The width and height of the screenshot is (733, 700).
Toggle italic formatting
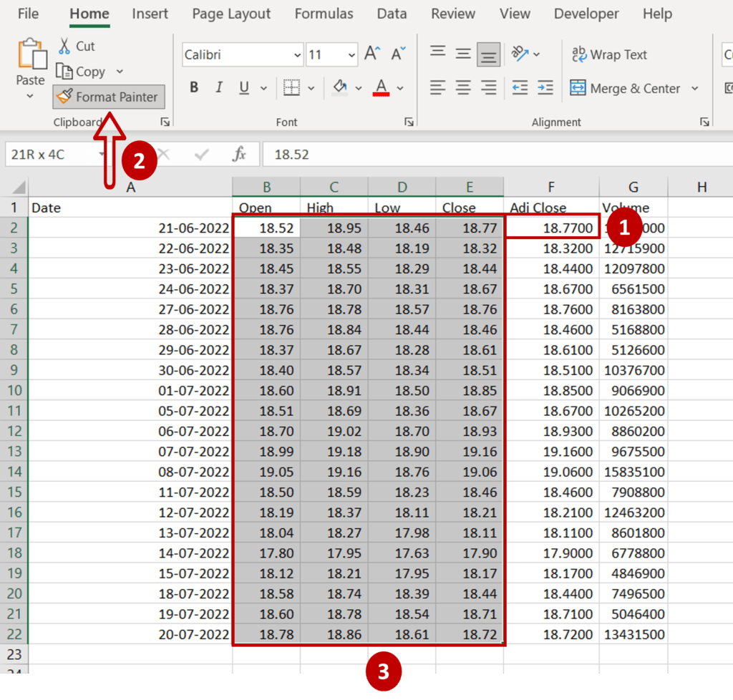pos(218,87)
